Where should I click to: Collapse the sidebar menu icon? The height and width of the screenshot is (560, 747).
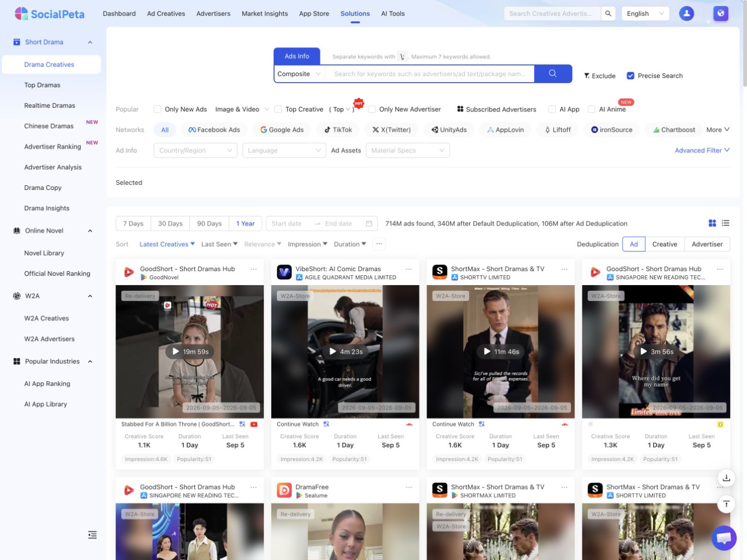(92, 535)
